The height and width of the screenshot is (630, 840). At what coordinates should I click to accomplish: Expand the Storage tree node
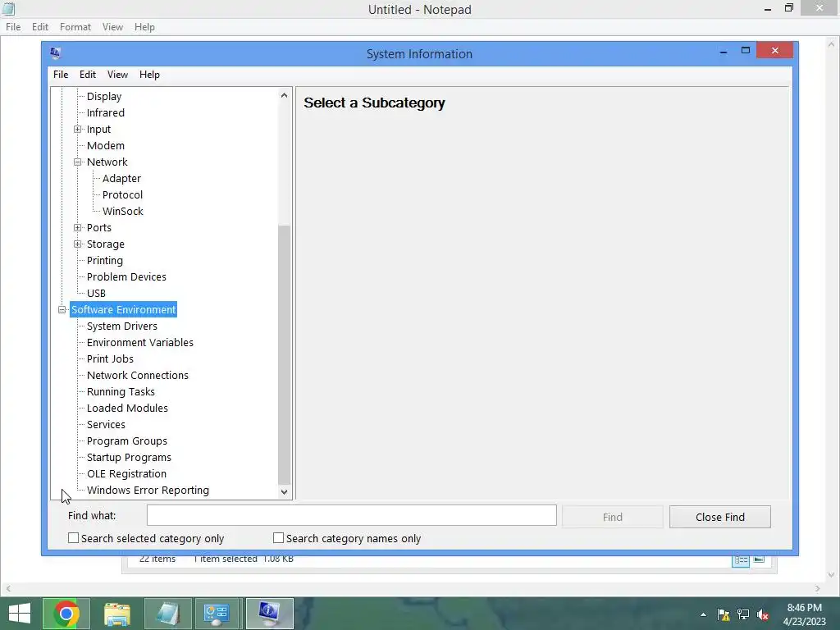click(x=78, y=244)
